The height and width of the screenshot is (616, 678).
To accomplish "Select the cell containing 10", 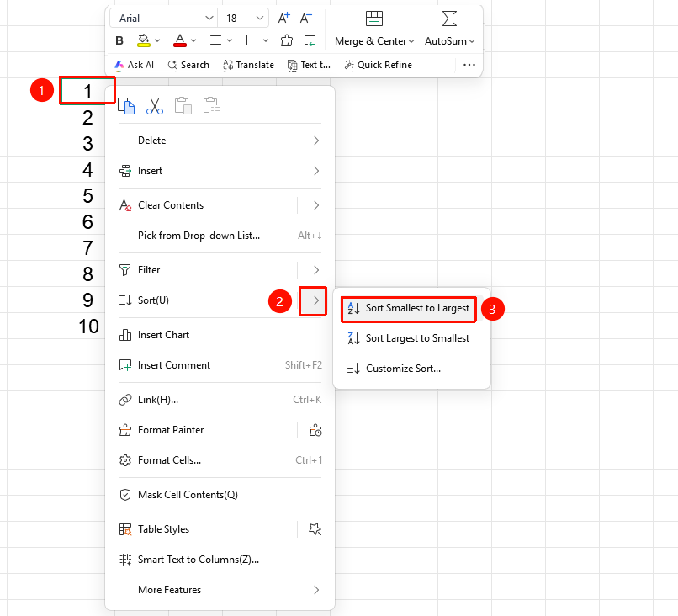I will tap(88, 327).
